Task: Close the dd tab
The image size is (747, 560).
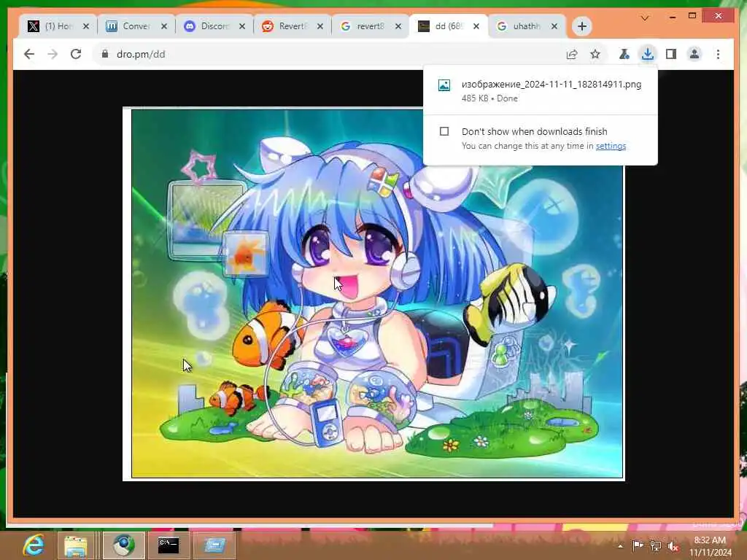Action: pyautogui.click(x=476, y=26)
